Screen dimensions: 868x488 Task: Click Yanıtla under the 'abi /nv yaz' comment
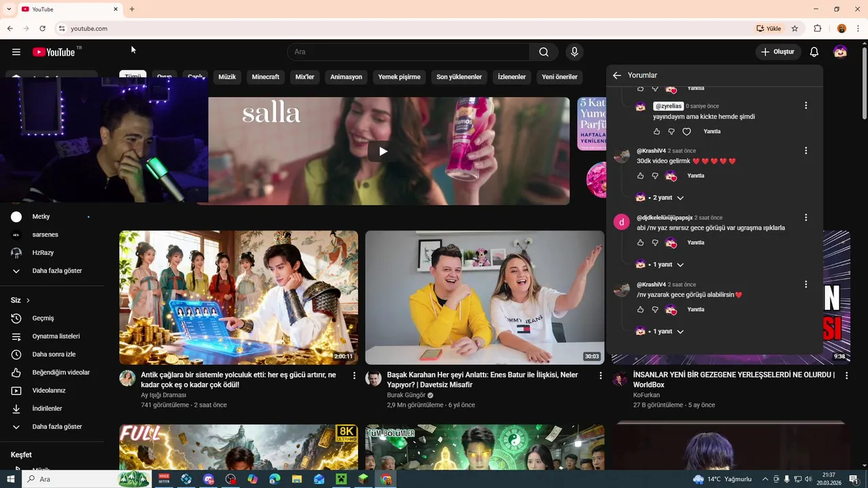696,243
